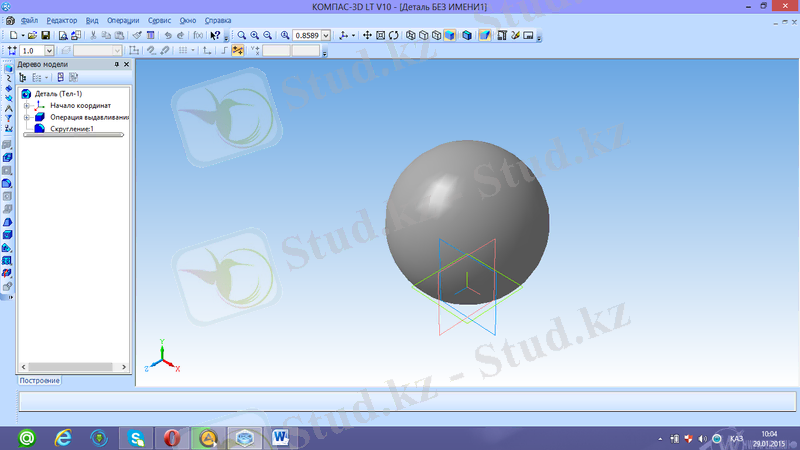
Task: Toggle the highlighted snap mode button
Action: 238,50
